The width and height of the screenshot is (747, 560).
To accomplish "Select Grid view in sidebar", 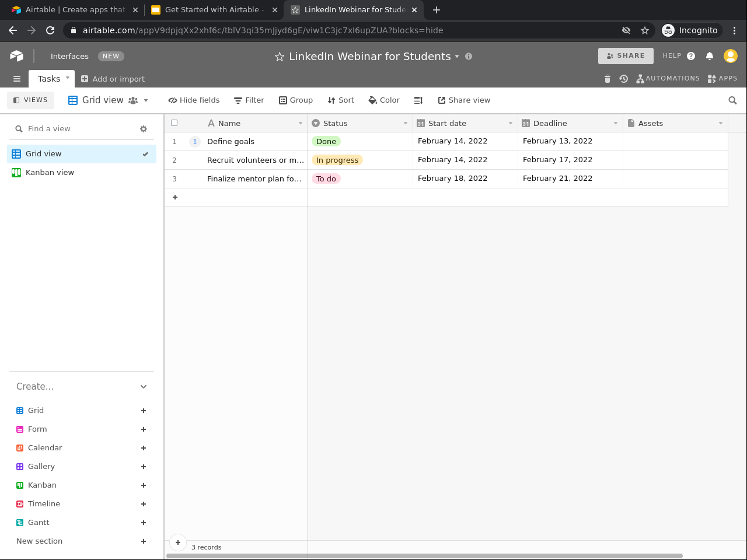I will click(82, 154).
